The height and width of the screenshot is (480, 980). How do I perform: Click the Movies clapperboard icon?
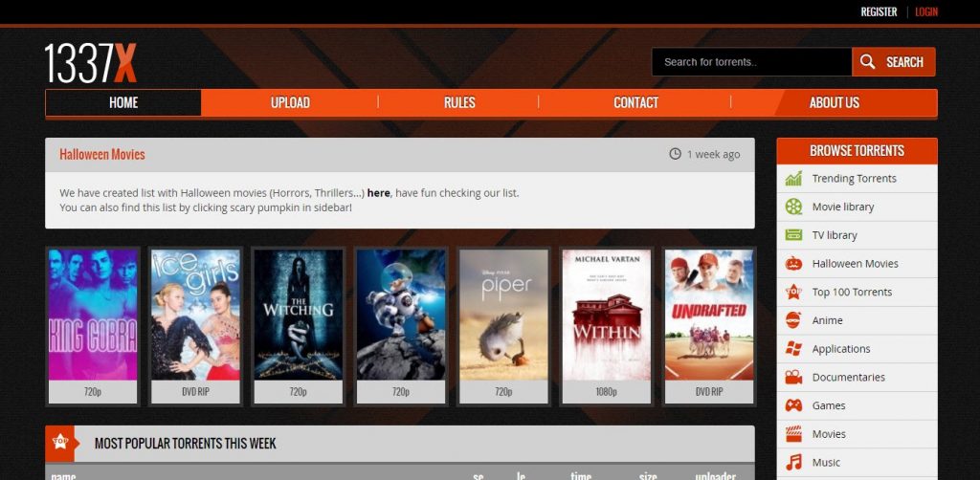pyautogui.click(x=793, y=434)
